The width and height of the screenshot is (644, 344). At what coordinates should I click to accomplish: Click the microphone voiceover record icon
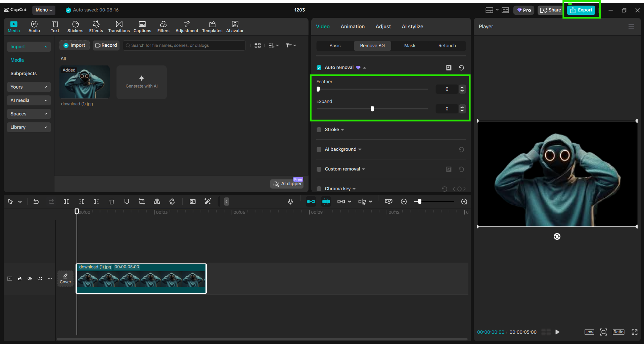[290, 201]
